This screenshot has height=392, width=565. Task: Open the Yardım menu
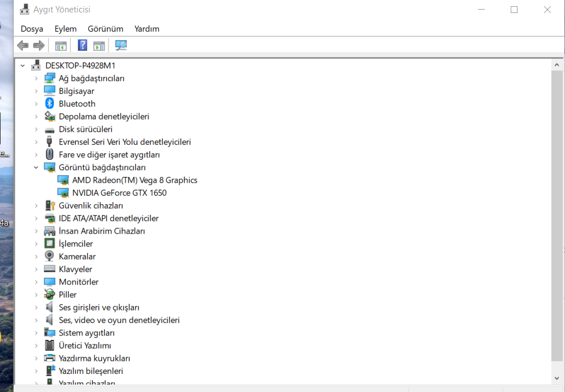pos(146,29)
